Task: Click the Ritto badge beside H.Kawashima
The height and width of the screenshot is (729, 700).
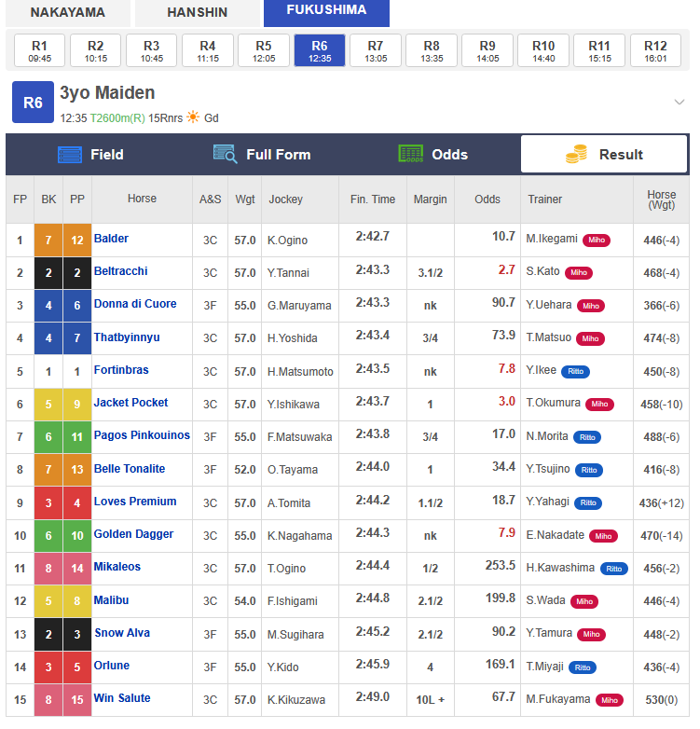Action: pos(614,569)
